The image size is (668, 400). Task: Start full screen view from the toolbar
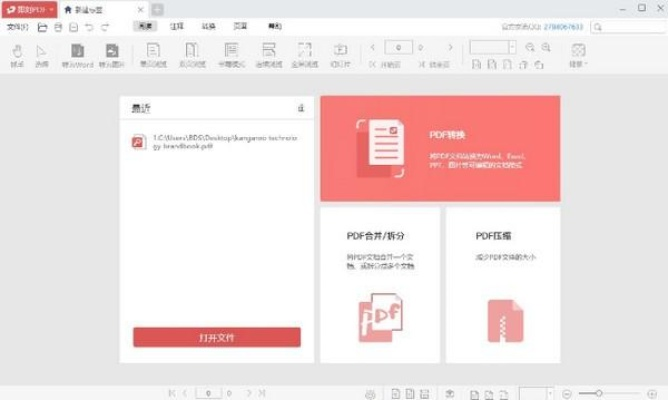coord(305,55)
